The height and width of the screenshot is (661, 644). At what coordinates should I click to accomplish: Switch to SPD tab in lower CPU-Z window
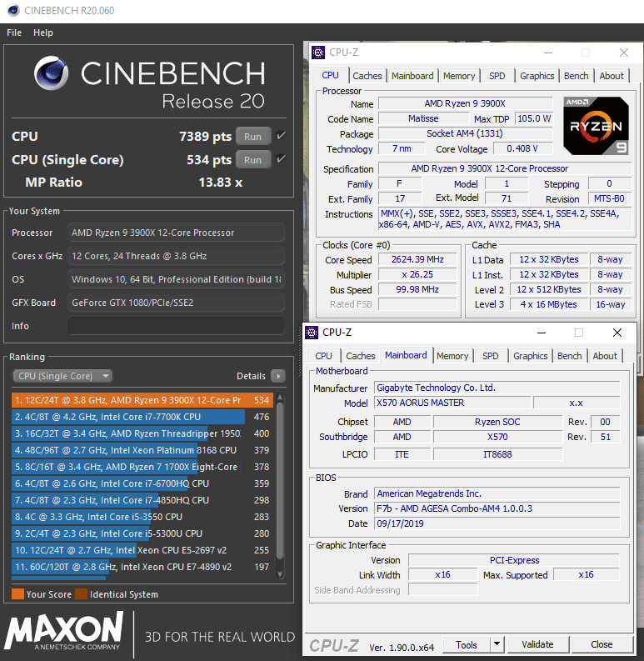click(490, 356)
